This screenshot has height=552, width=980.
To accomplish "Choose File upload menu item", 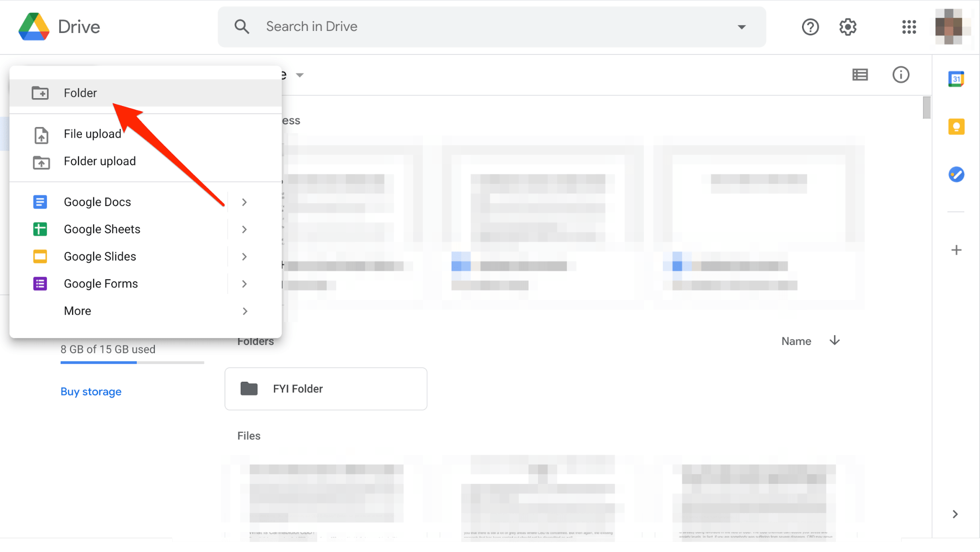I will [x=146, y=134].
